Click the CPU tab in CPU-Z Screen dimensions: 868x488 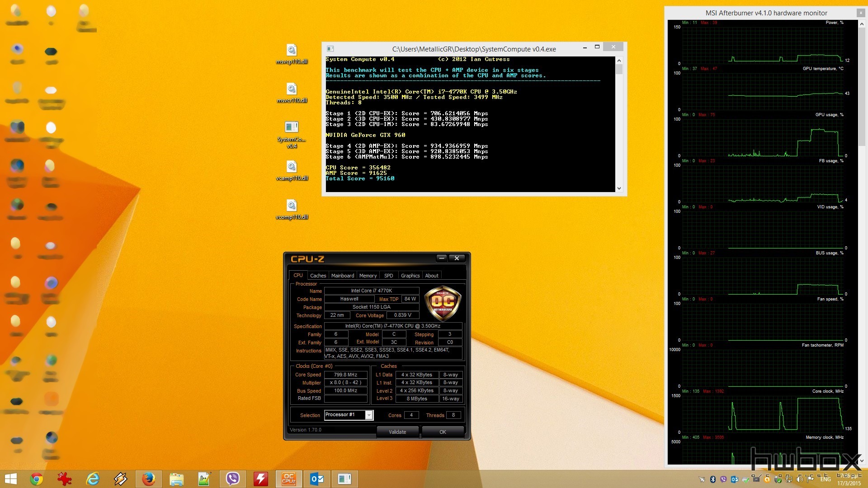[x=297, y=275]
